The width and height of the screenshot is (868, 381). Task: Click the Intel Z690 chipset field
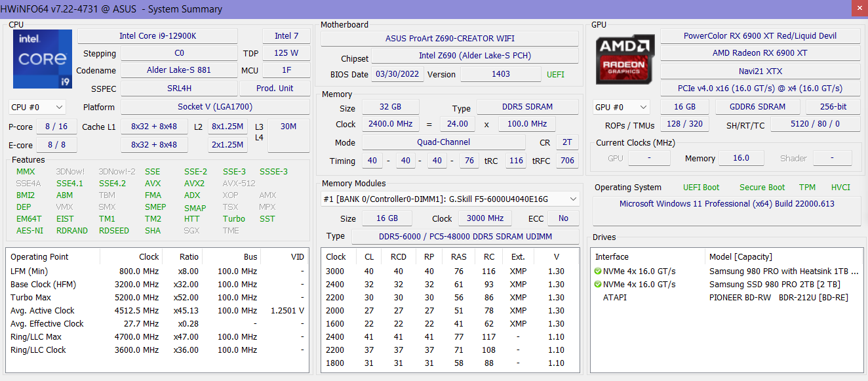[x=475, y=56]
